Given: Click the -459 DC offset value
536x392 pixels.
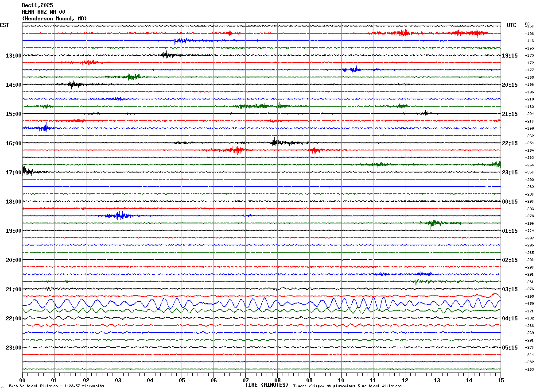Looking at the screenshot, I should 530,304.
